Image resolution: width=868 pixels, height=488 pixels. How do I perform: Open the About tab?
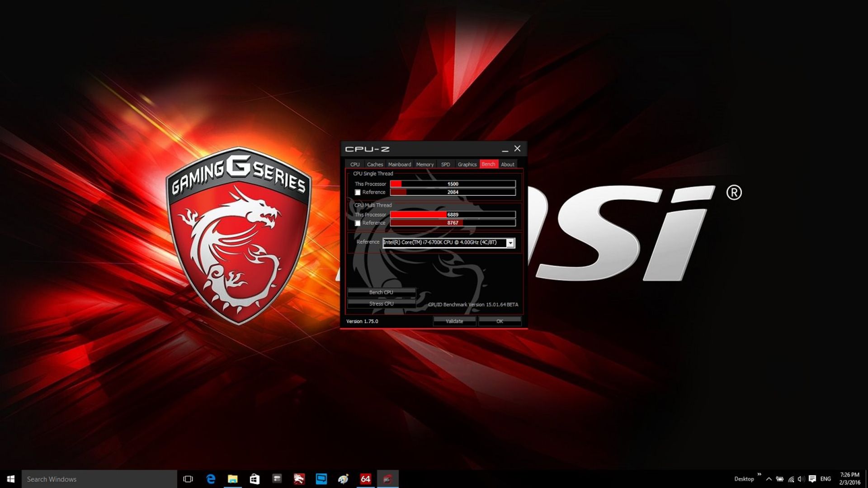pyautogui.click(x=508, y=164)
